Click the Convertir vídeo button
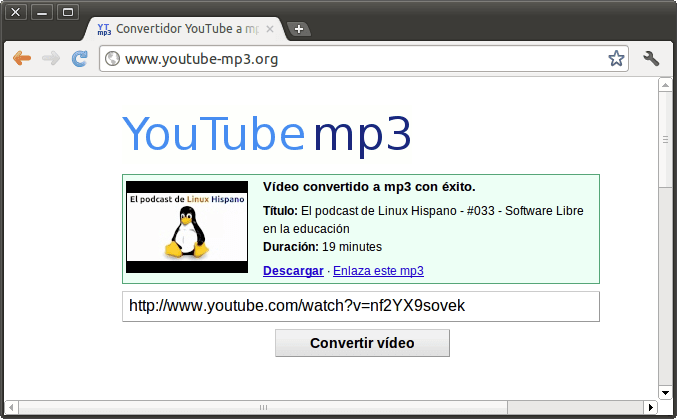The width and height of the screenshot is (677, 419). tap(362, 343)
